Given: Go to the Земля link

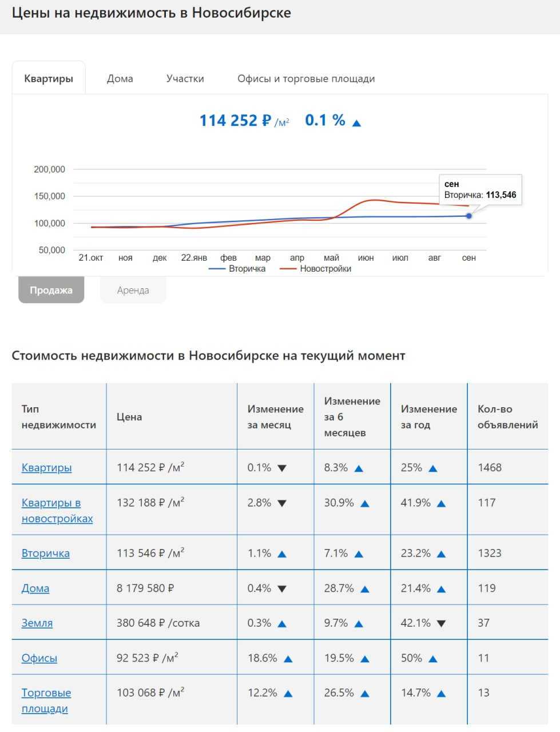Looking at the screenshot, I should pos(37,623).
